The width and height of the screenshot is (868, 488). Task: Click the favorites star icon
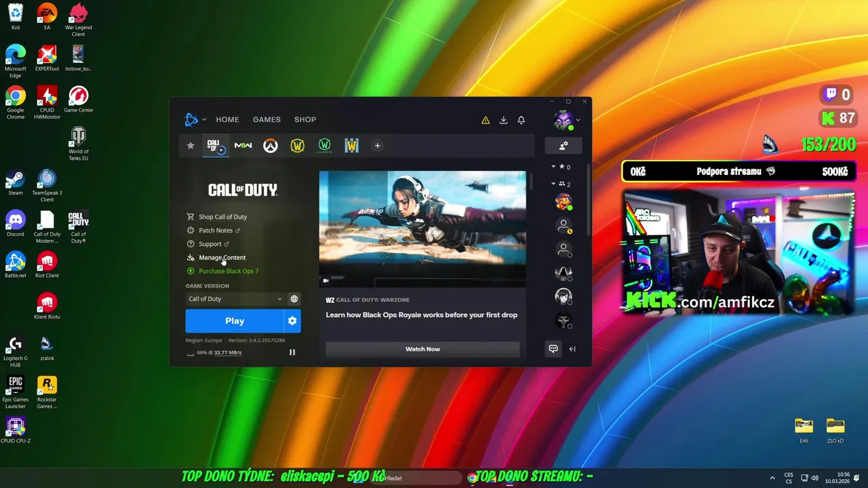click(191, 145)
